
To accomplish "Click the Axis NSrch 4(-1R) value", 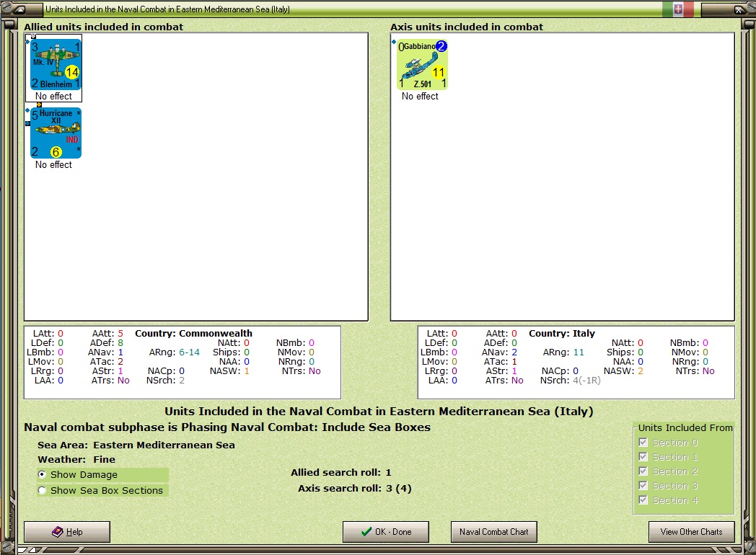I will tap(586, 380).
